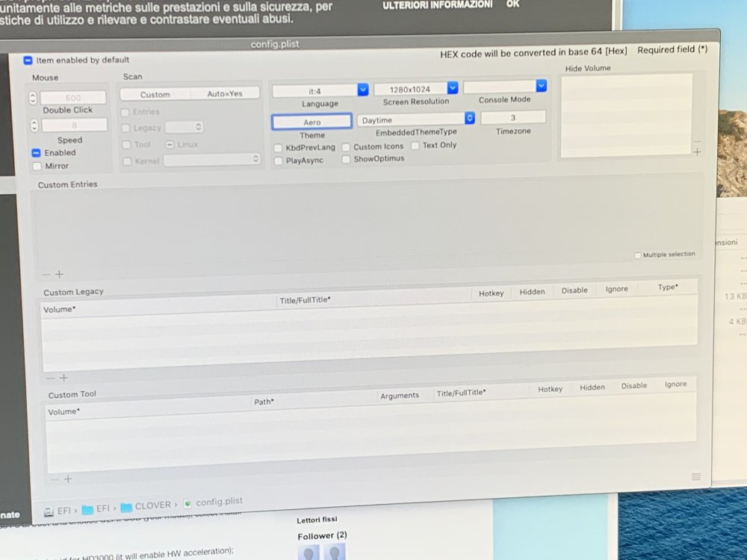Toggle the Linux scan checkbox
Image resolution: width=747 pixels, height=560 pixels.
170,144
